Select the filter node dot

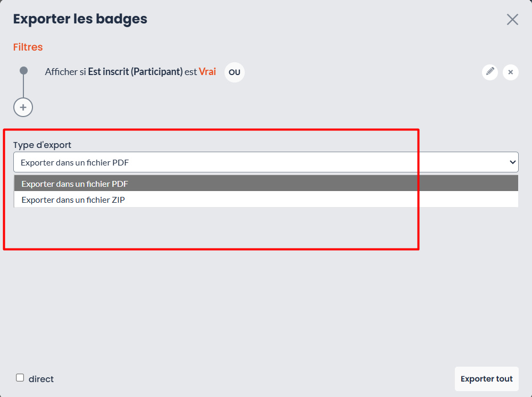(x=23, y=71)
